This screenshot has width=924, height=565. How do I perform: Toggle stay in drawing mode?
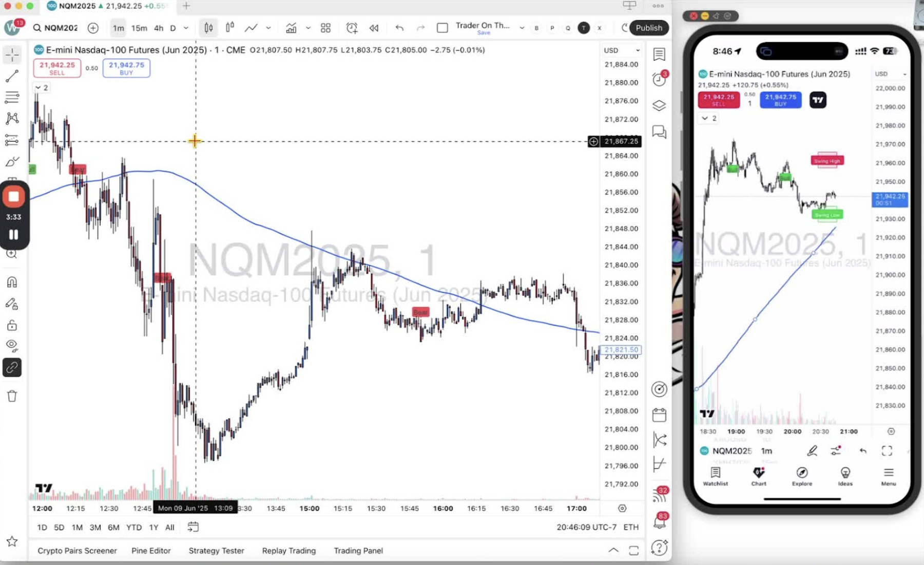tap(12, 304)
